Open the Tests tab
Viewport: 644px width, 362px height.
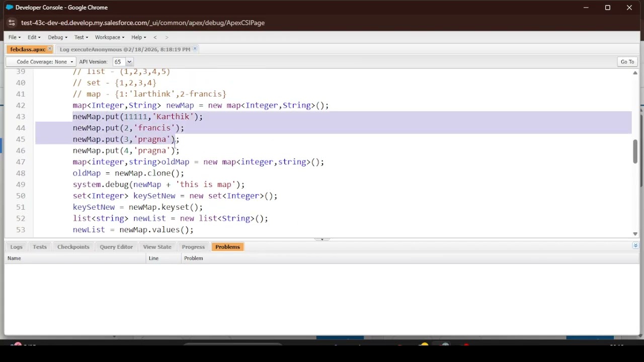coord(39,247)
